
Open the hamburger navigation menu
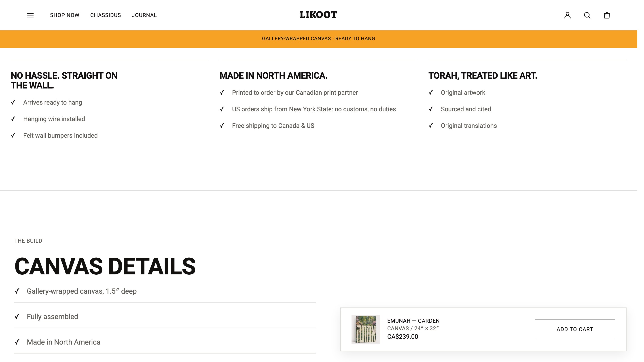click(x=30, y=15)
